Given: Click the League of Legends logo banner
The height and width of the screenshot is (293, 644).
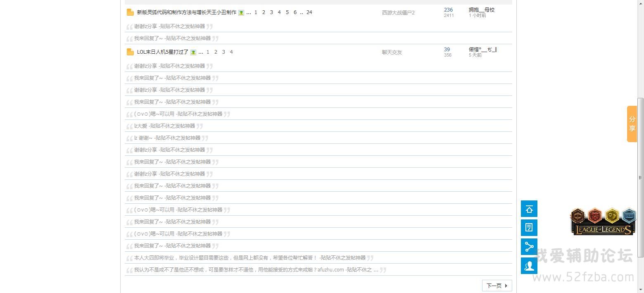Looking at the screenshot, I should point(603,222).
